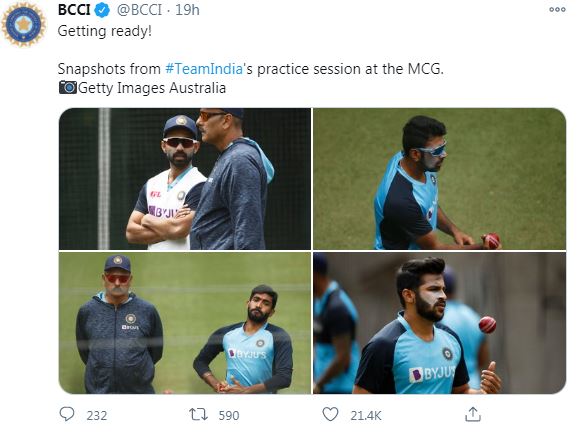Click the reply speech bubble icon
The image size is (580, 434).
coord(67,414)
